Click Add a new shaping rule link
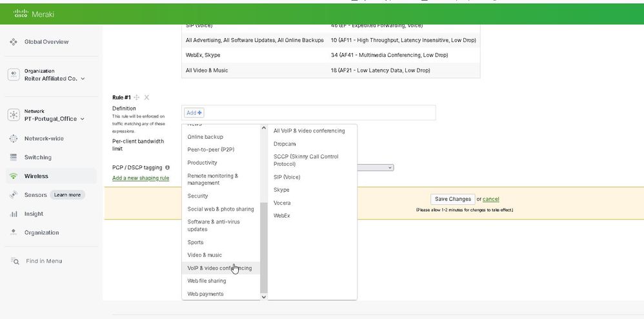644x319 pixels. (141, 178)
